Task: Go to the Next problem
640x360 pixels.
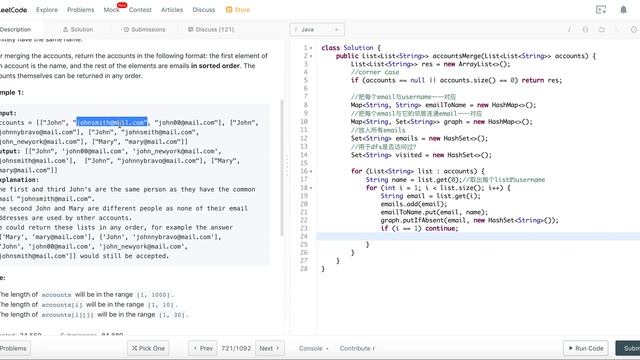Action: [x=269, y=348]
